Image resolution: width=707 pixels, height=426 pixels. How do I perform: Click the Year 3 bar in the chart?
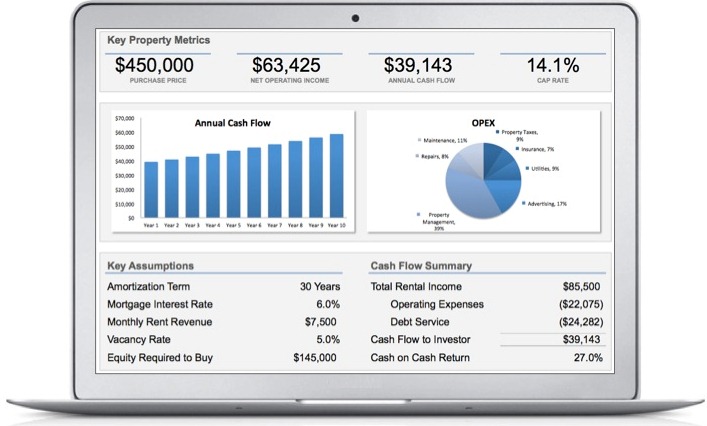(x=193, y=187)
